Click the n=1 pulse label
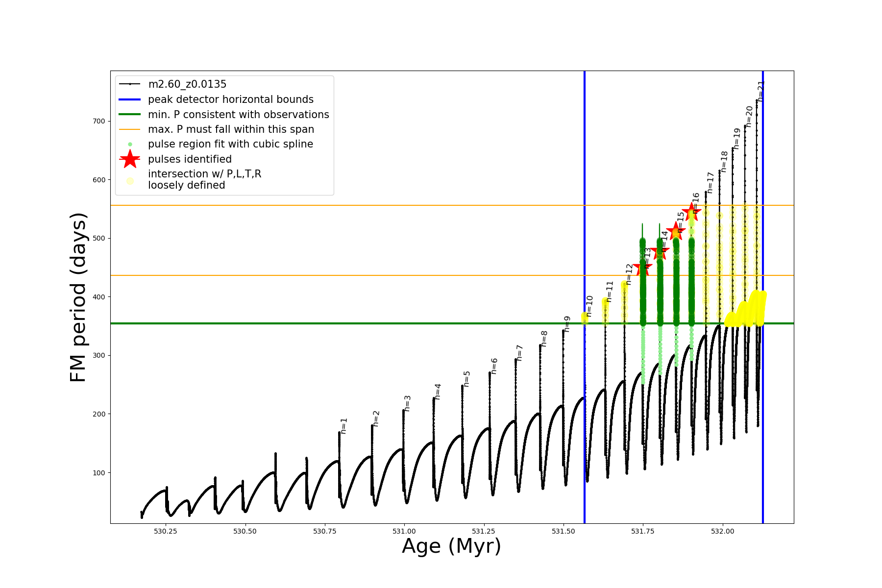This screenshot has height=588, width=882. coord(344,426)
